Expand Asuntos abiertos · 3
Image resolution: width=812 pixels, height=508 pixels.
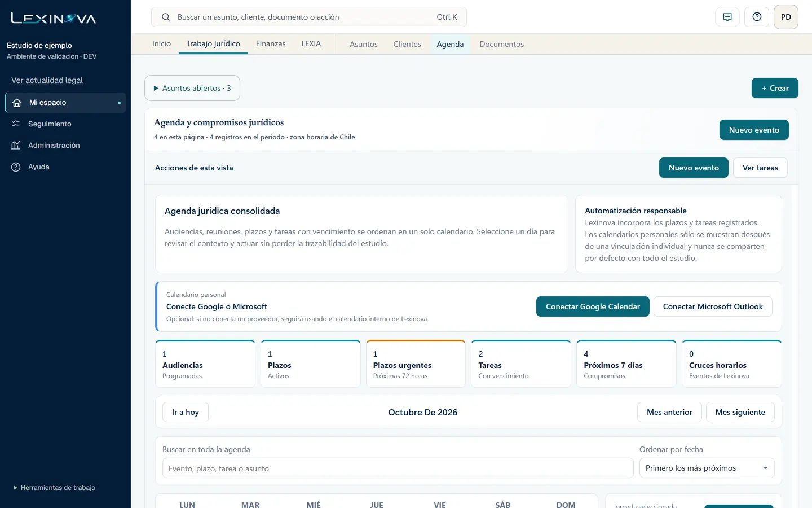192,88
